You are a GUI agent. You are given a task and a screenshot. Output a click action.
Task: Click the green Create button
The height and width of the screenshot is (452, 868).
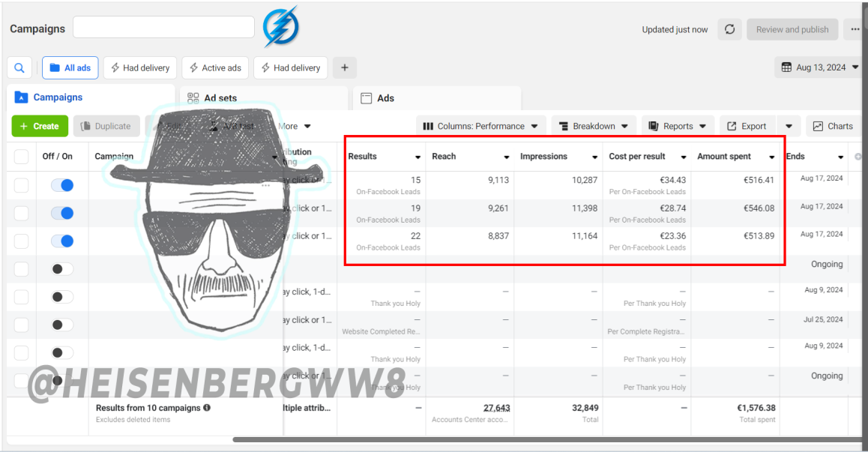40,126
